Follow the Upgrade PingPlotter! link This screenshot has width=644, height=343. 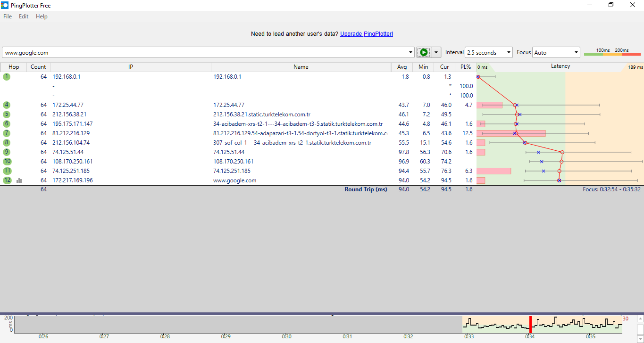click(367, 34)
